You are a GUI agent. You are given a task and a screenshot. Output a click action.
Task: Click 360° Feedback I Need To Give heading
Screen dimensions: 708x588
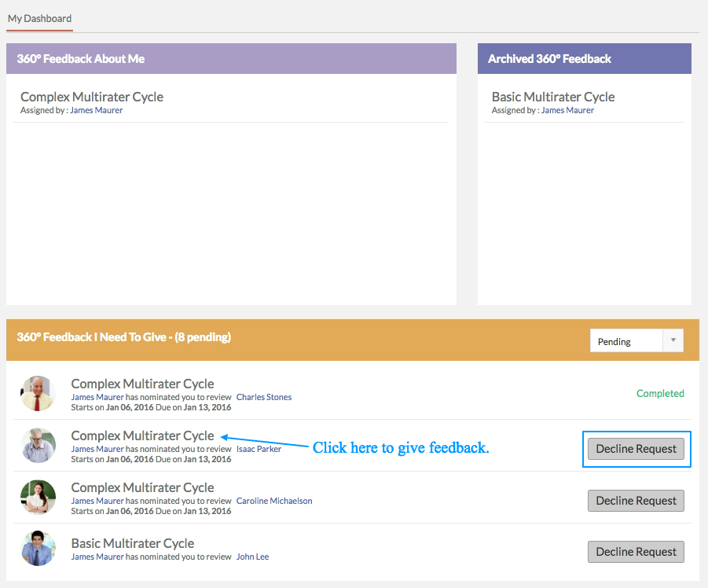[x=123, y=337]
